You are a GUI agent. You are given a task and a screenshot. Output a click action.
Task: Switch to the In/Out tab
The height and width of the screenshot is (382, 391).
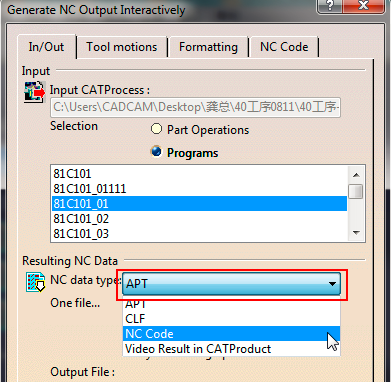[46, 47]
